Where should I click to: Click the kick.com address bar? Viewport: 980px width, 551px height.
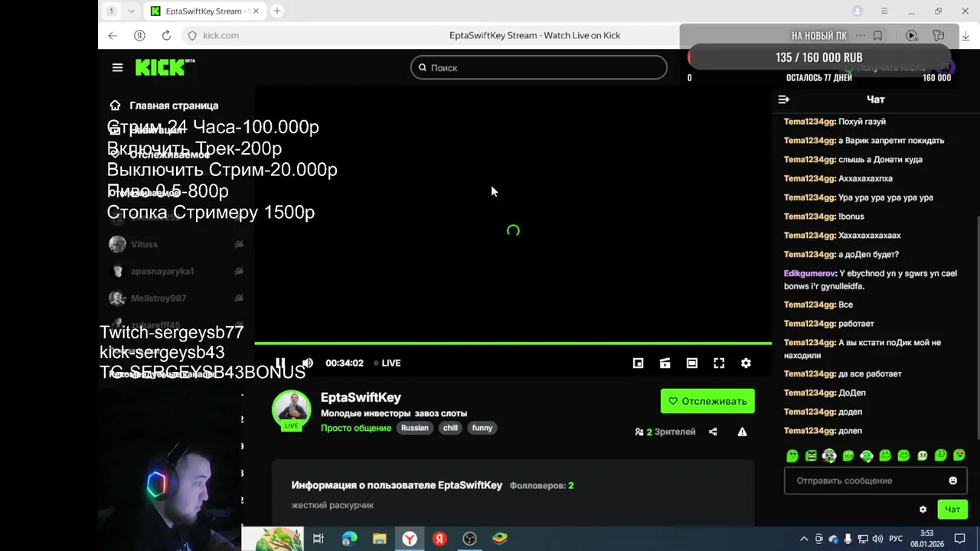[220, 35]
